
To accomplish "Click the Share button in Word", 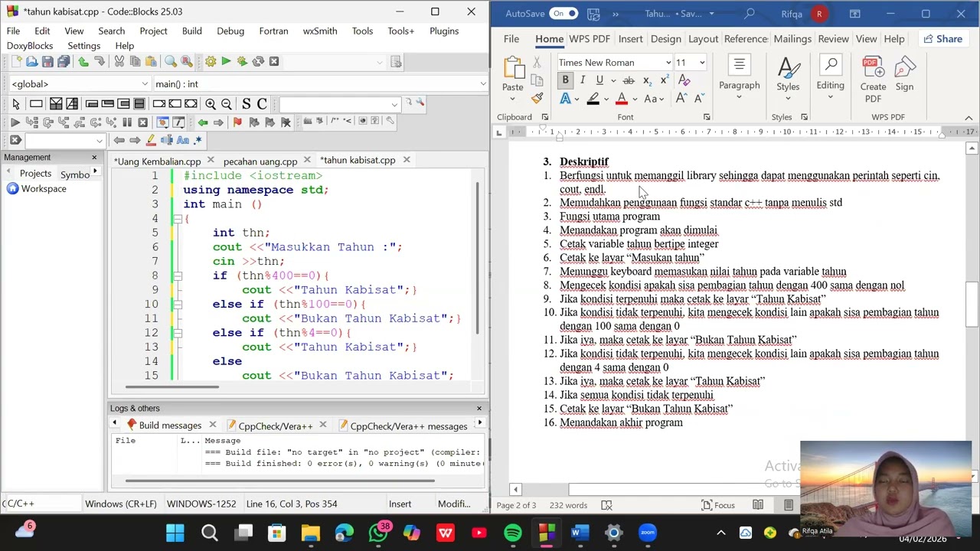I will 942,39.
